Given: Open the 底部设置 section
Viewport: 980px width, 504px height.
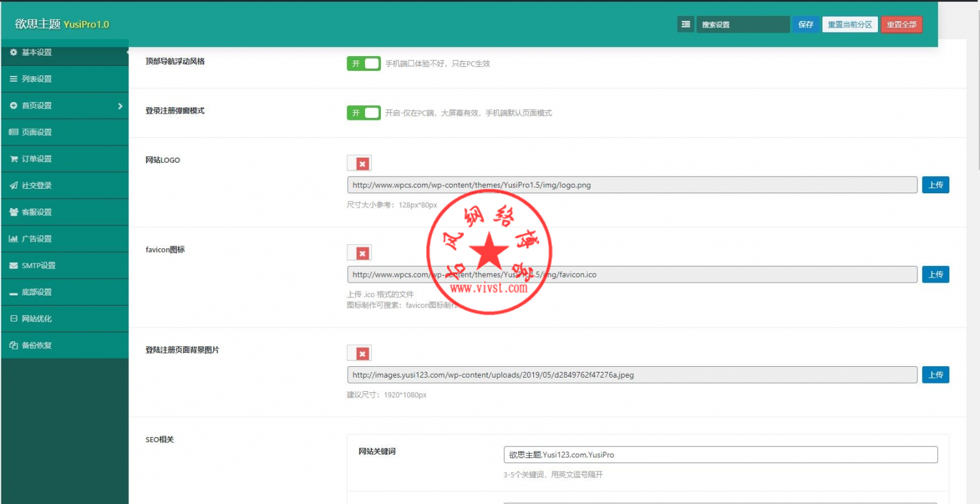Looking at the screenshot, I should coord(64,292).
